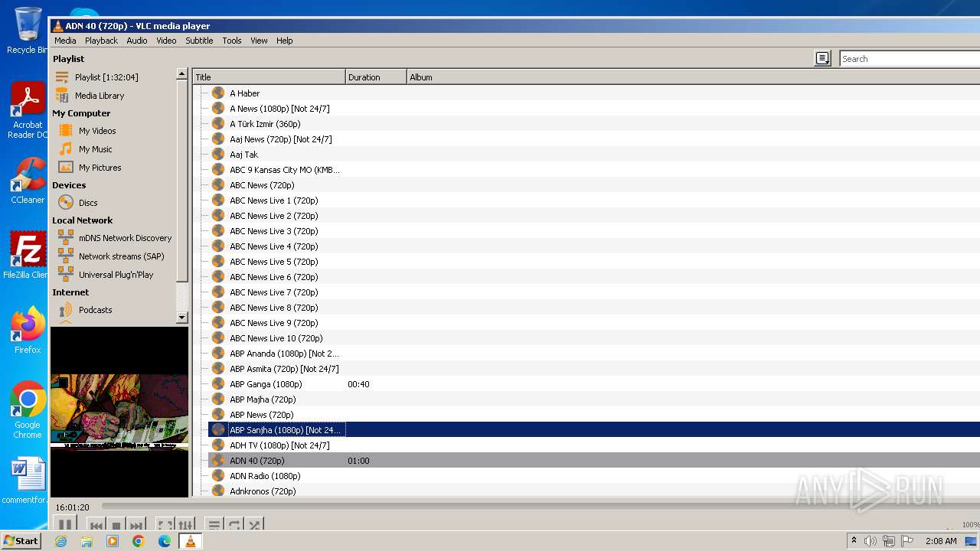
Task: Pause playback with the pause button
Action: coord(65,524)
